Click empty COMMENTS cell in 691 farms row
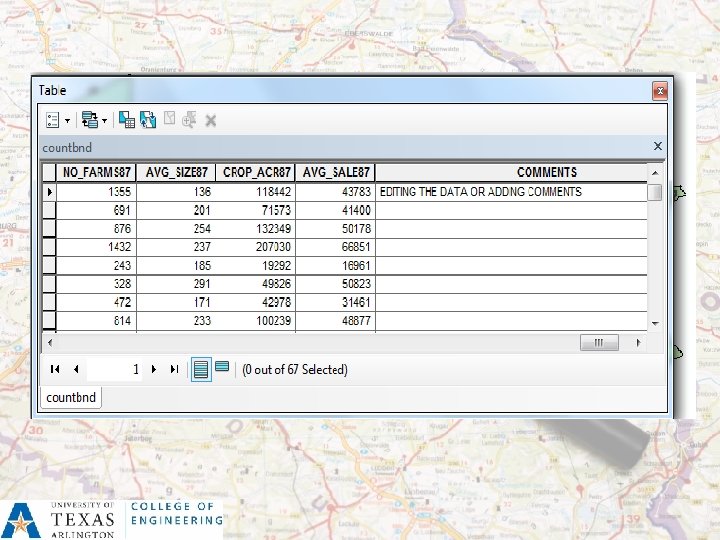Screen dimensions: 720x540 512,210
